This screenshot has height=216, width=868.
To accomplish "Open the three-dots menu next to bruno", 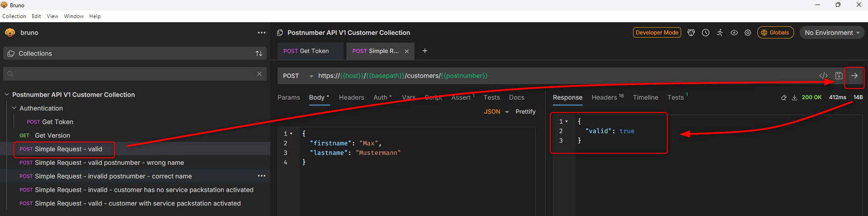I will [262, 33].
